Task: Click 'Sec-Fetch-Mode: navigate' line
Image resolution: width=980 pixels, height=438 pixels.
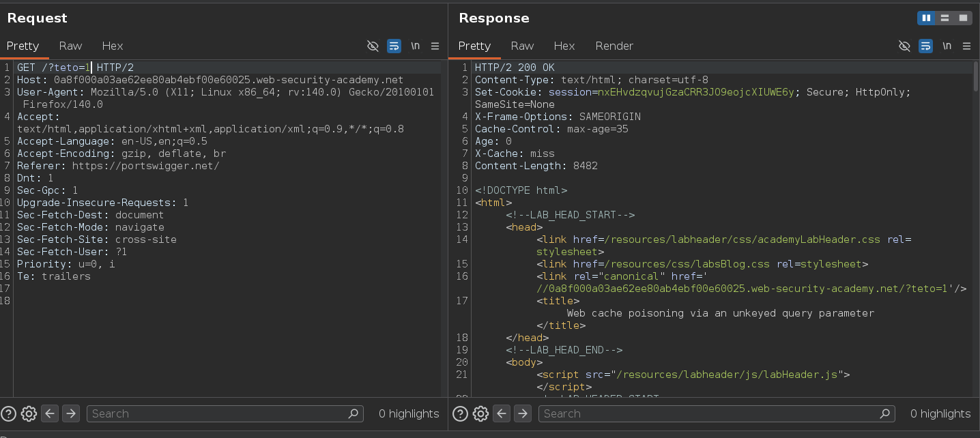Action: pos(91,227)
